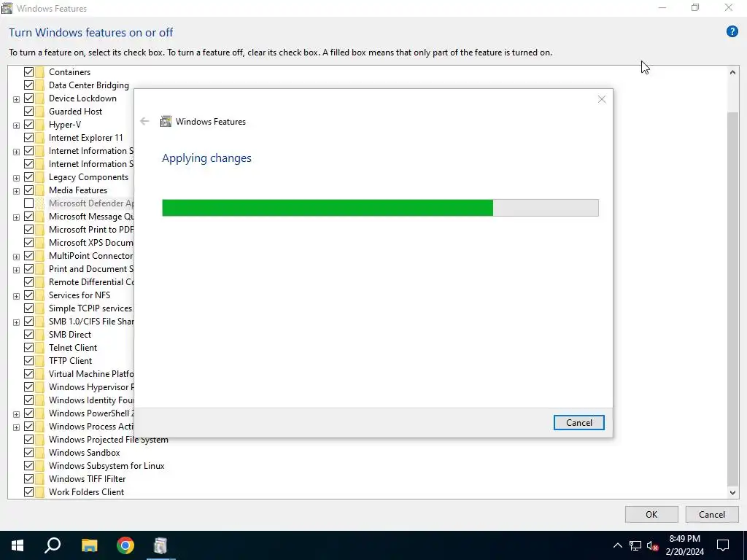Toggle the SMB Direct checkbox
Image resolution: width=747 pixels, height=560 pixels.
click(x=28, y=335)
